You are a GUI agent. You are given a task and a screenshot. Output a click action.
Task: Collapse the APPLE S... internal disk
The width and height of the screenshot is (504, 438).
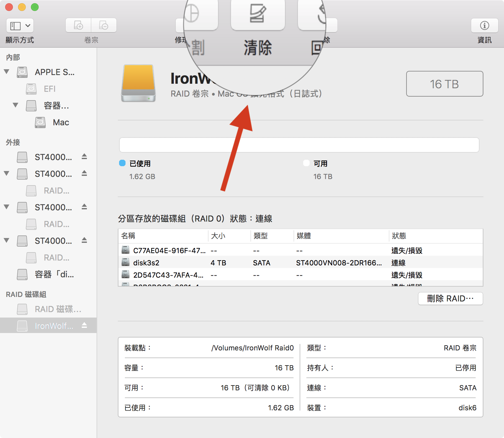6,72
